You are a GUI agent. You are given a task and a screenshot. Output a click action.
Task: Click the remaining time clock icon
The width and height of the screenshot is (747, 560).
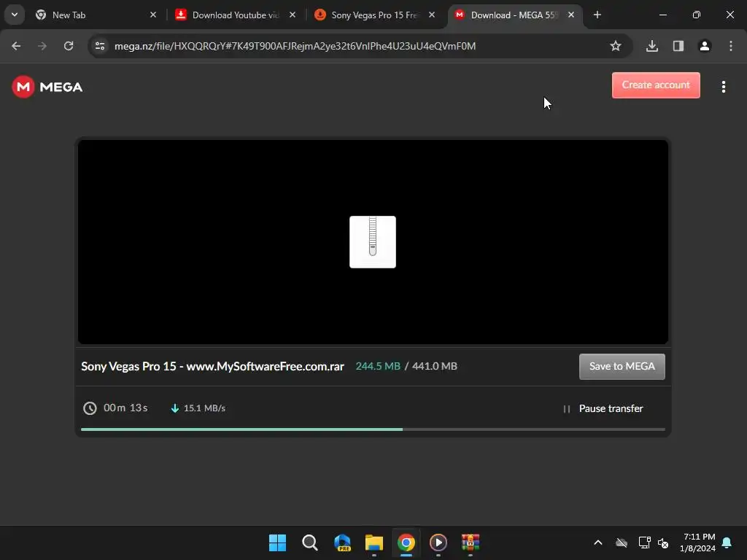pos(90,408)
